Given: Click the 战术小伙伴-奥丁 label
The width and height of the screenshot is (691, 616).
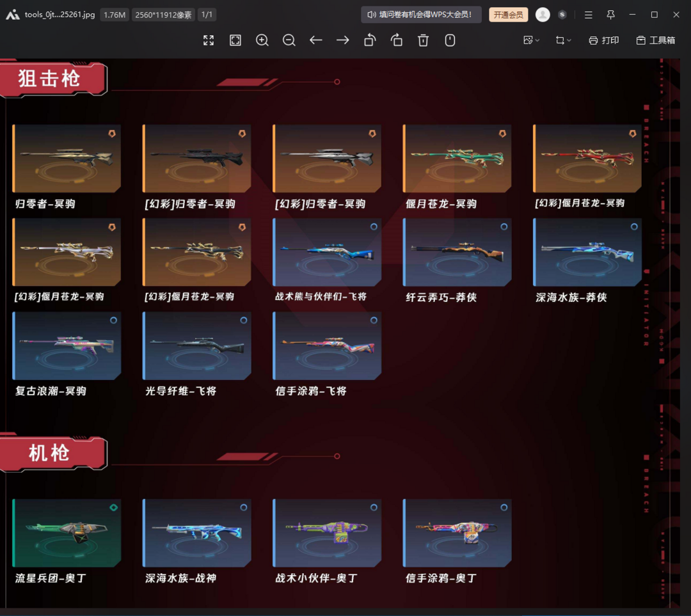Looking at the screenshot, I should point(316,578).
